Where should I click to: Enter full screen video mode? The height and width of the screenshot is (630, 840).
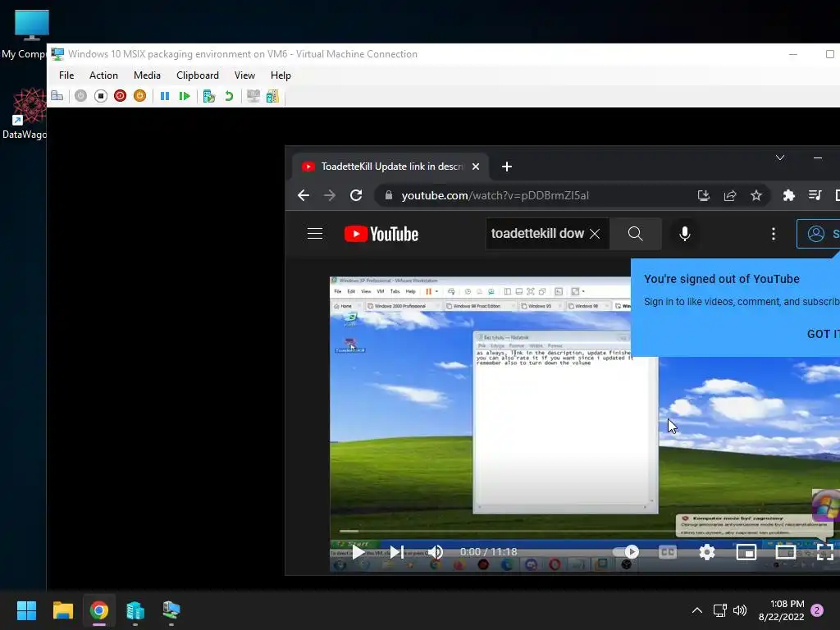[825, 552]
